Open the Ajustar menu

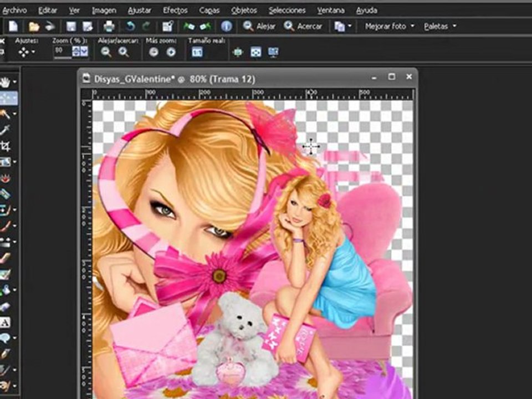139,11
